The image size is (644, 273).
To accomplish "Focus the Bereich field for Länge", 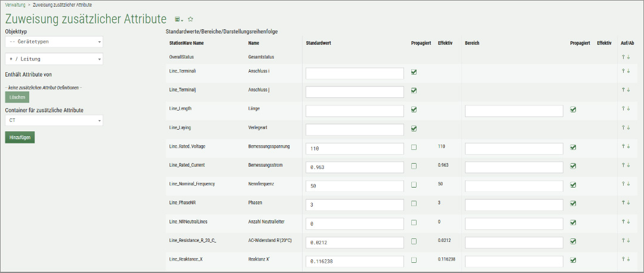I will (x=513, y=111).
